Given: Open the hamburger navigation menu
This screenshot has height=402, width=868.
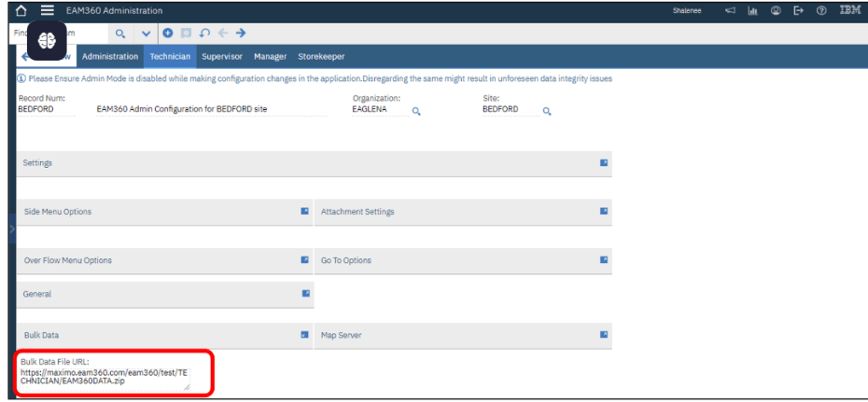Looking at the screenshot, I should point(48,10).
